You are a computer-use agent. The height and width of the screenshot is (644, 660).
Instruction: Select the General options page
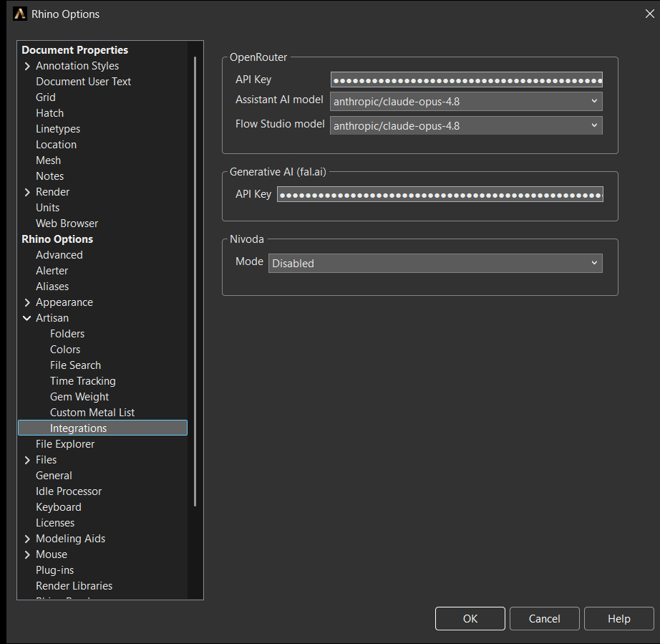coord(54,476)
